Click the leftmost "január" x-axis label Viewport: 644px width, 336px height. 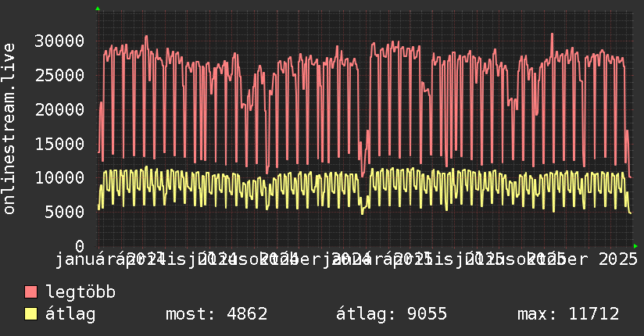point(88,259)
